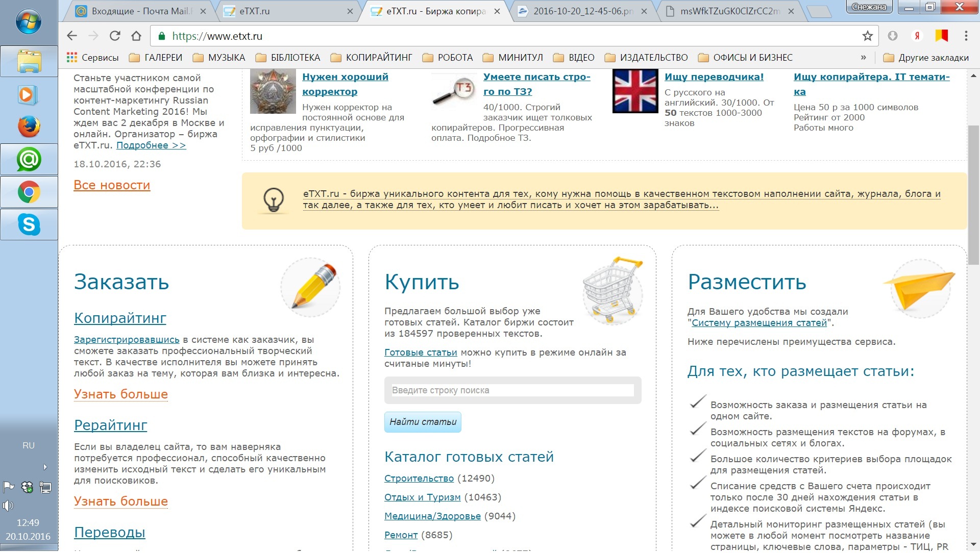Open a new browser tab
980x553 pixels.
(x=820, y=12)
